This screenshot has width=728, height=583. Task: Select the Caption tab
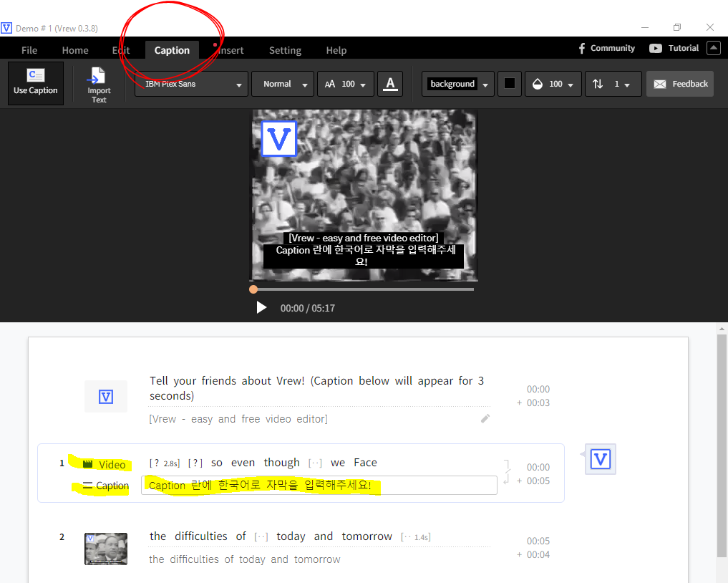[x=172, y=50]
